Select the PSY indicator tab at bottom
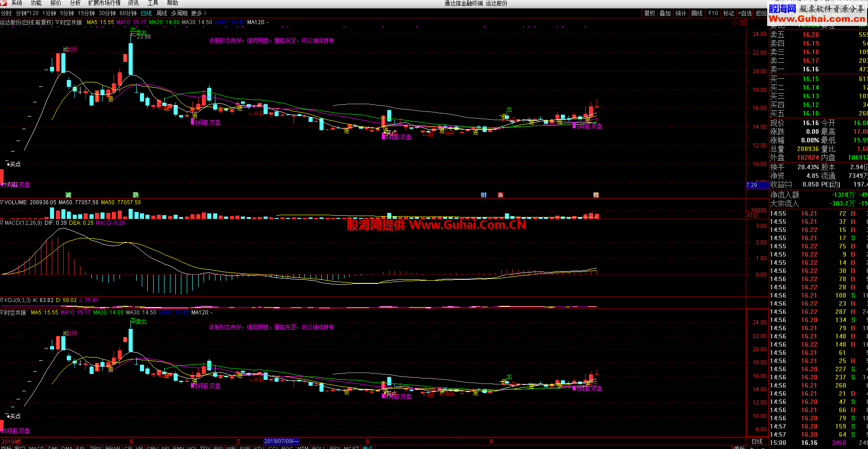Screen dimensions: 868x449 coord(335,447)
